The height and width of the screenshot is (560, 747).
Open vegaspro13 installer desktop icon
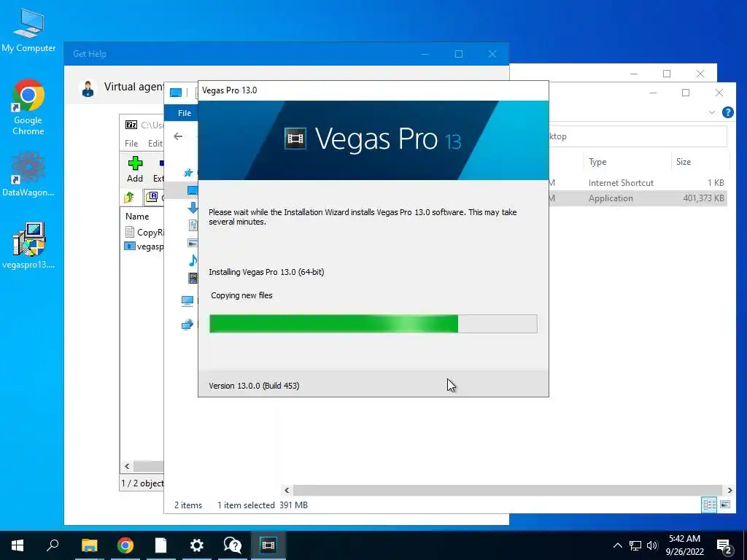click(x=28, y=245)
